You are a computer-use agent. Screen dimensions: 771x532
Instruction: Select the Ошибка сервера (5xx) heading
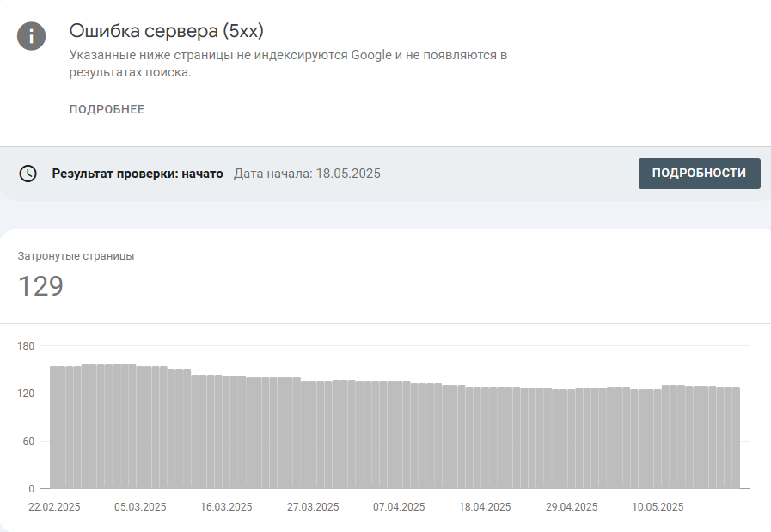(x=166, y=30)
